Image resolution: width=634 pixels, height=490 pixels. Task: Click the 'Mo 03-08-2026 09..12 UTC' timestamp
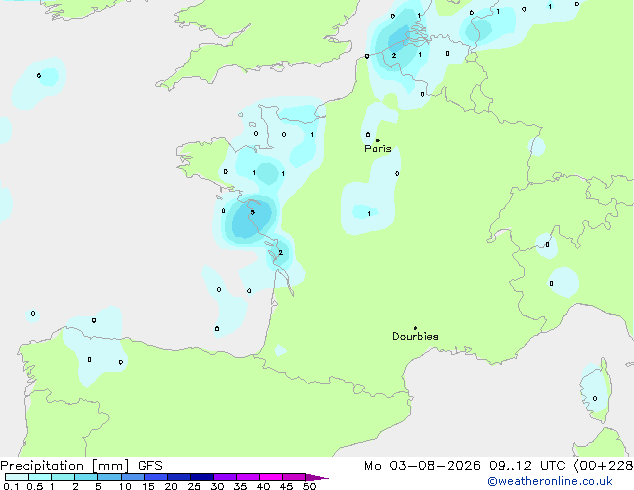[x=464, y=466]
